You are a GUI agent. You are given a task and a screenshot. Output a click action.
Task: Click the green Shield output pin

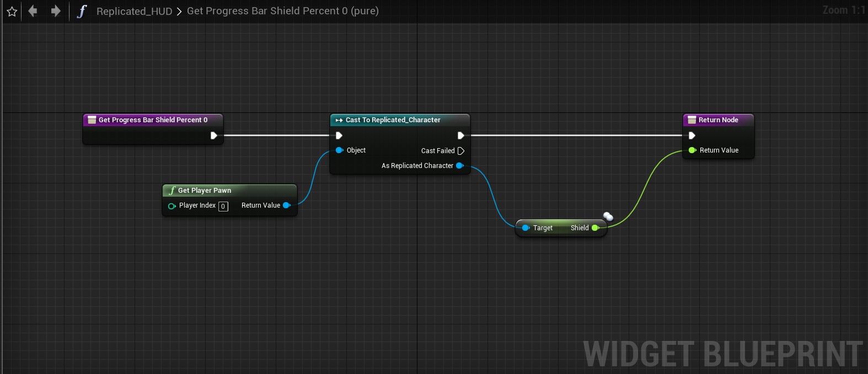[x=595, y=228]
